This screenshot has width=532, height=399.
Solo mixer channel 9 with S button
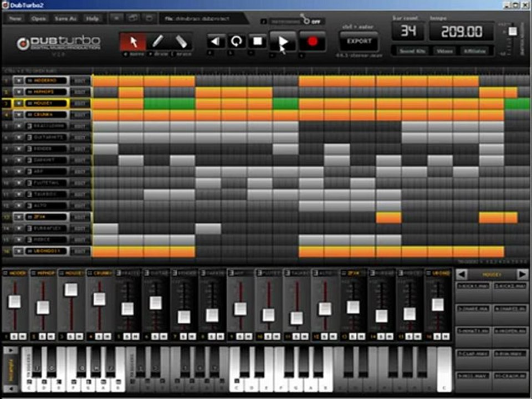239,336
